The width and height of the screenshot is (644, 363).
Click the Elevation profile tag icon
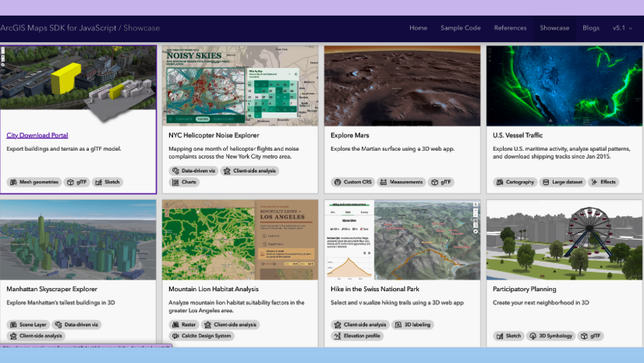click(x=338, y=336)
